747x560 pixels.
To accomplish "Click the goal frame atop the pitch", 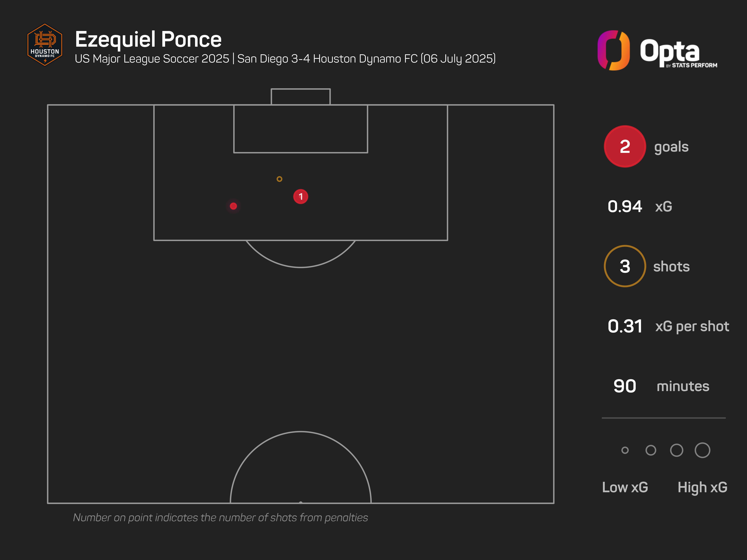I will point(300,97).
